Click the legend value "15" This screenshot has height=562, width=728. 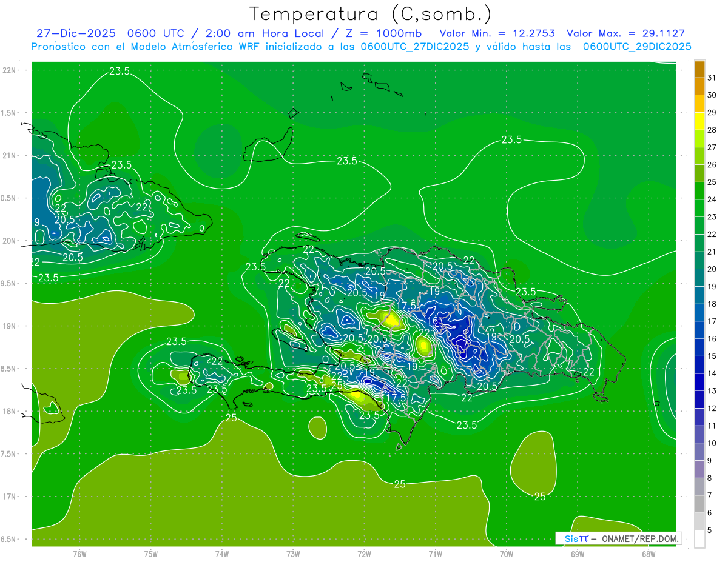point(712,356)
